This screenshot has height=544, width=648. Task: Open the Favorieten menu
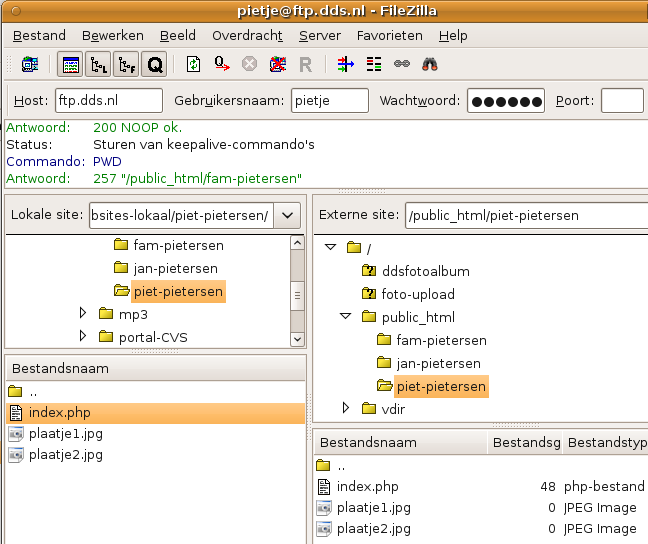(390, 36)
